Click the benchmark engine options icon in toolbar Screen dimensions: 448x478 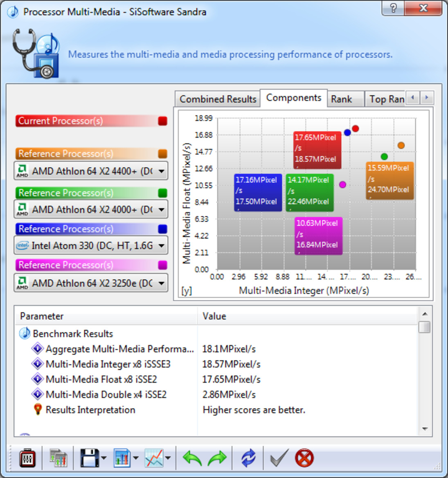[27, 458]
